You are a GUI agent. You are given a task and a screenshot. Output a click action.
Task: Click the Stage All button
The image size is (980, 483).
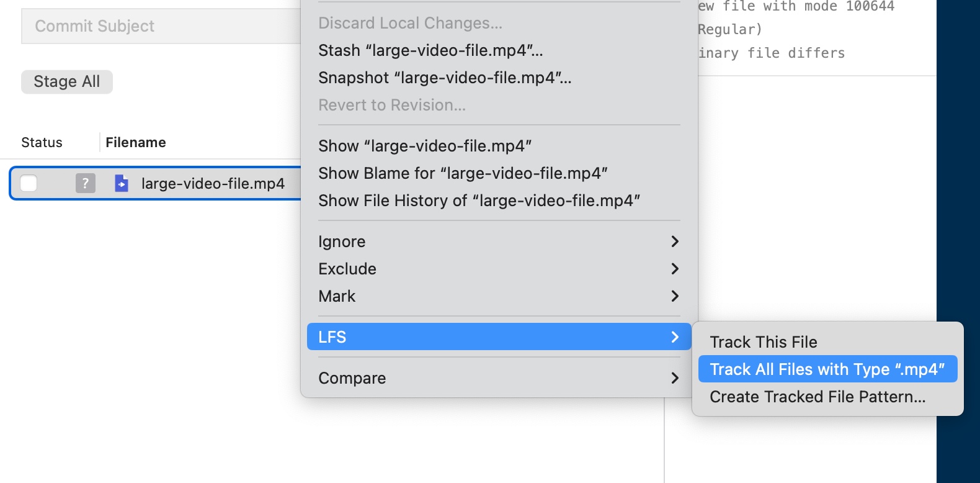(x=66, y=81)
